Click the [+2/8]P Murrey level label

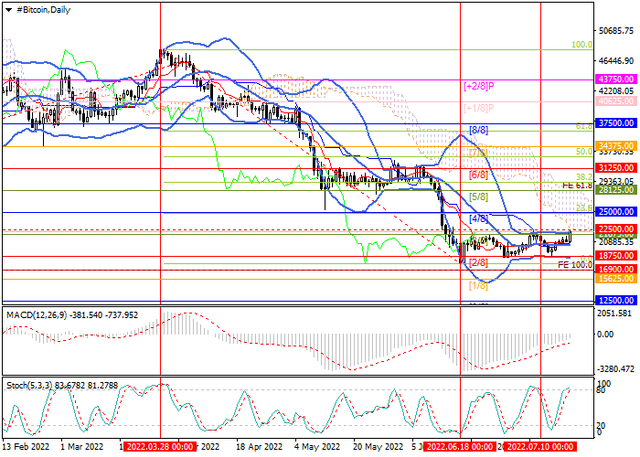(x=480, y=86)
